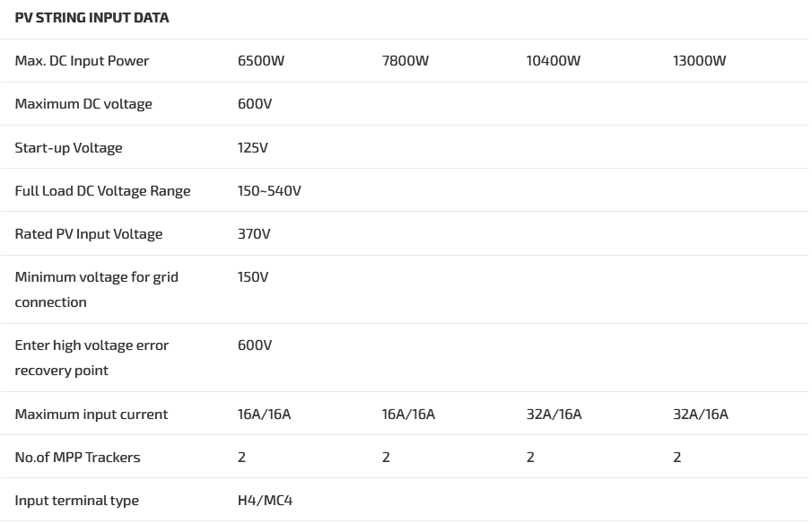Click the PV STRING INPUT DATA heading
This screenshot has width=812, height=524.
(x=92, y=18)
